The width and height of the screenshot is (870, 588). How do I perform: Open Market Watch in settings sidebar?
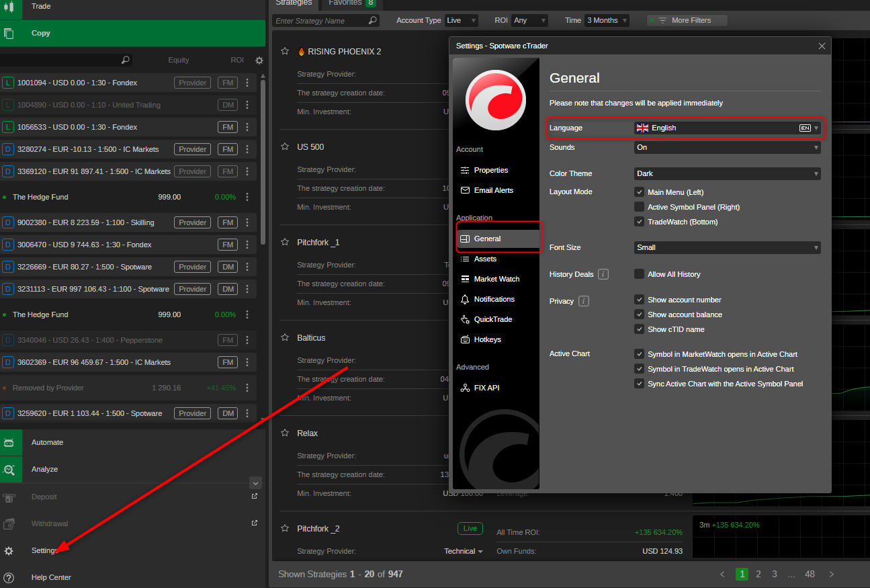[496, 279]
